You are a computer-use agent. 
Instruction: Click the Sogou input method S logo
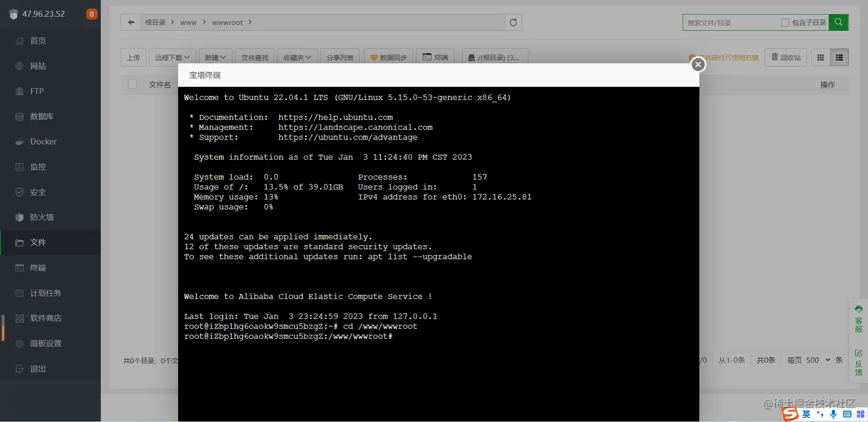pyautogui.click(x=790, y=414)
